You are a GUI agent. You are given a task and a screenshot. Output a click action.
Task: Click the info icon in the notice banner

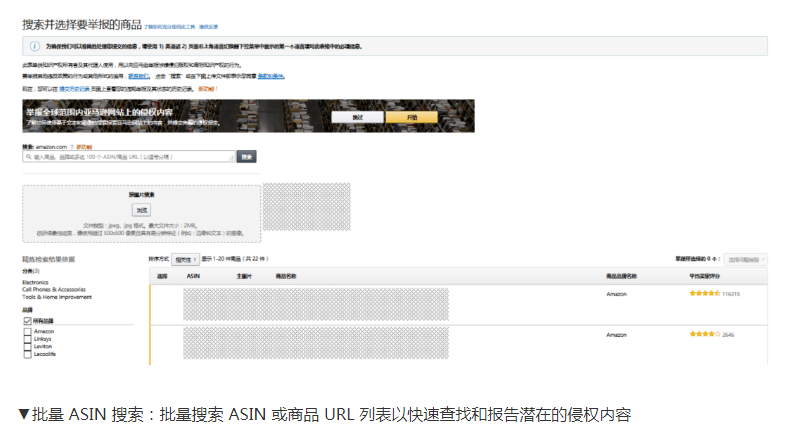[35, 46]
